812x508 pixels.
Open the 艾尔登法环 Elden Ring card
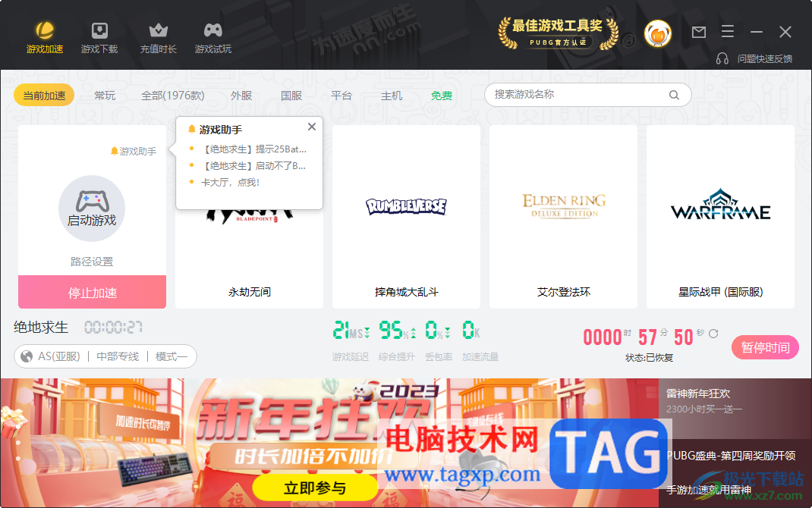pos(563,217)
